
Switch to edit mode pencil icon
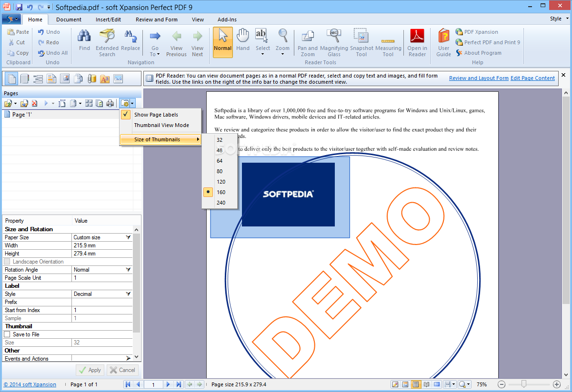click(395, 384)
